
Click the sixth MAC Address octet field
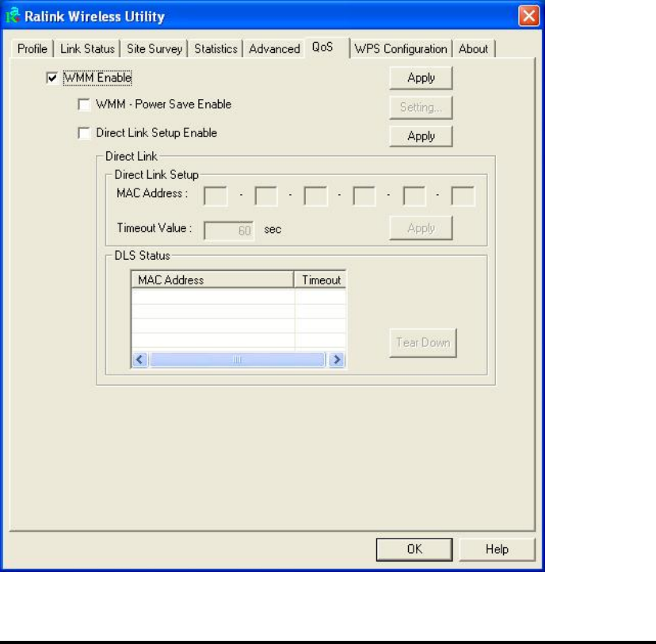463,196
